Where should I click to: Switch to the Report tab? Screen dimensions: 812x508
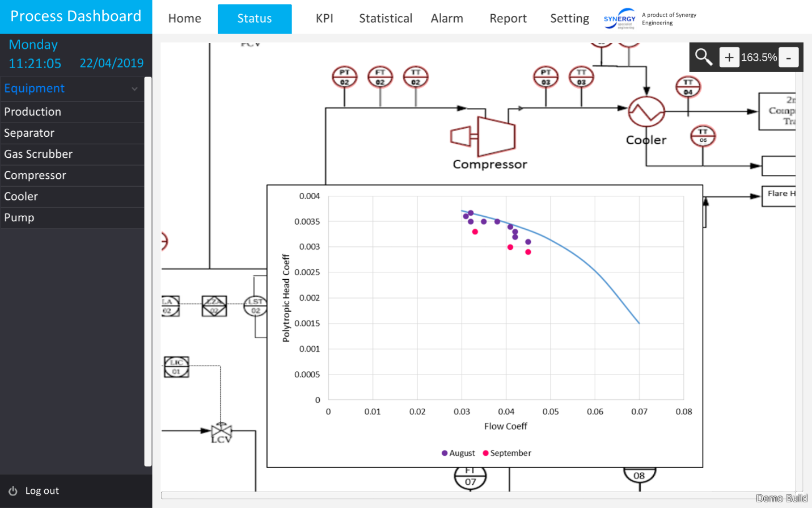[508, 18]
